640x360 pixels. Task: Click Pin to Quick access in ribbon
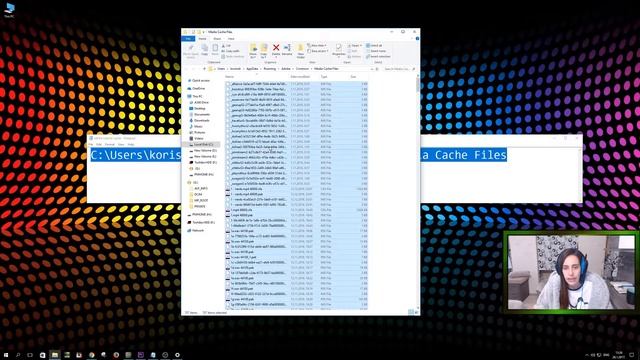click(191, 51)
